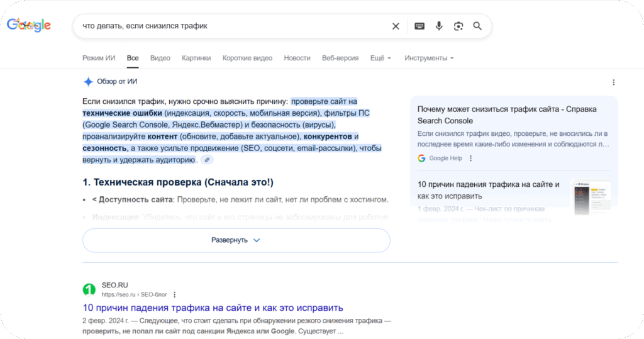This screenshot has height=339, width=644.
Task: Expand the Ещё dropdown
Action: [x=380, y=58]
